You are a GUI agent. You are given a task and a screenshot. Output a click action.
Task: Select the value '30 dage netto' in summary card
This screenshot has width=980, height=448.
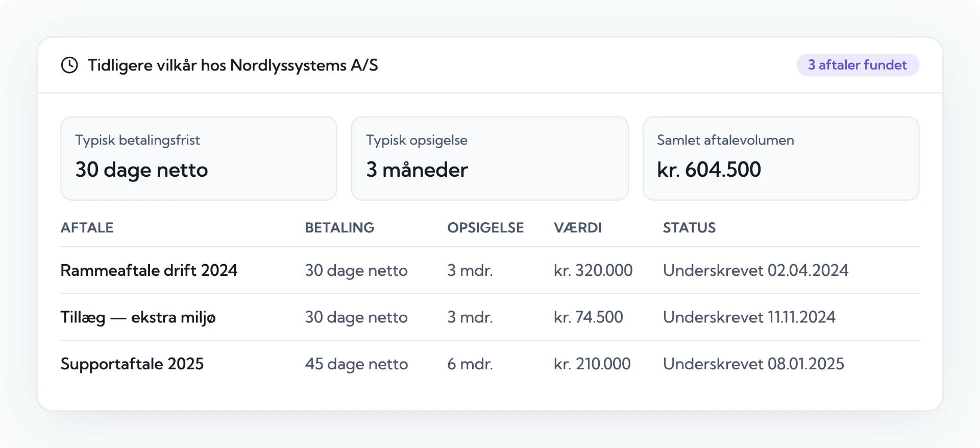tap(142, 170)
